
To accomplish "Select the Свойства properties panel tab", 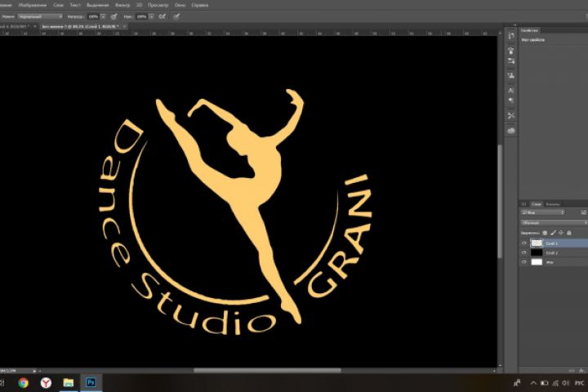I will pos(530,30).
